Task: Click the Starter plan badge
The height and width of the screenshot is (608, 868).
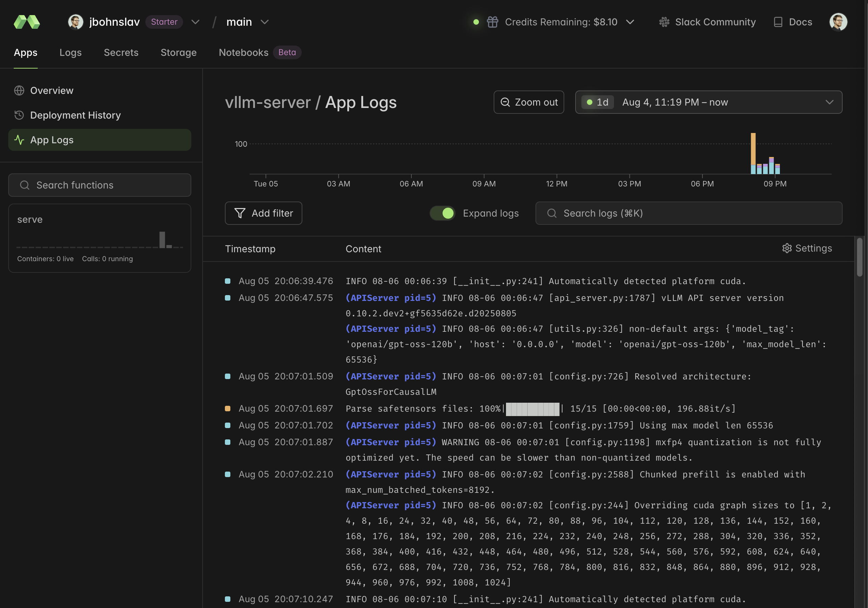Action: tap(164, 22)
